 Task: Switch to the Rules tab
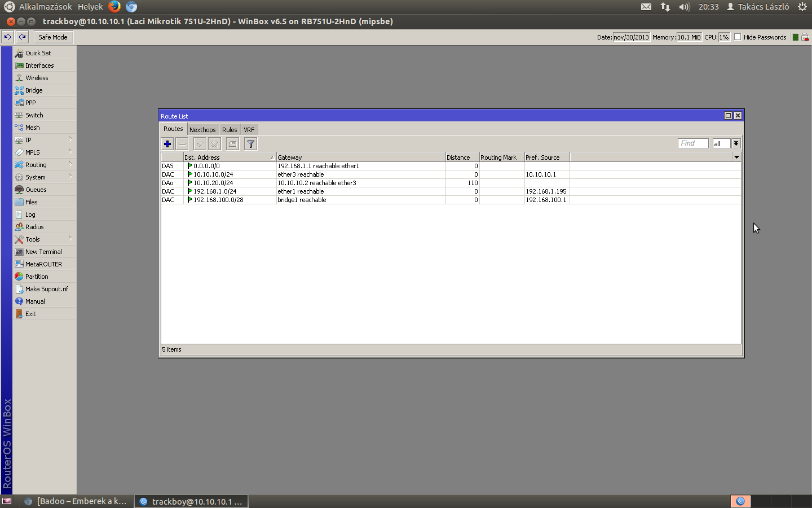pyautogui.click(x=230, y=130)
